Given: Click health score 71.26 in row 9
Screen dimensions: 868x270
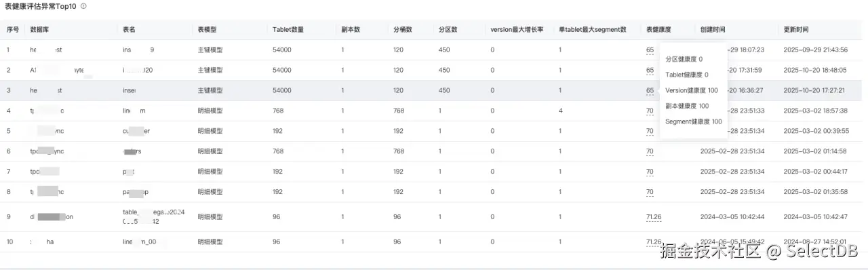Looking at the screenshot, I should (x=654, y=217).
